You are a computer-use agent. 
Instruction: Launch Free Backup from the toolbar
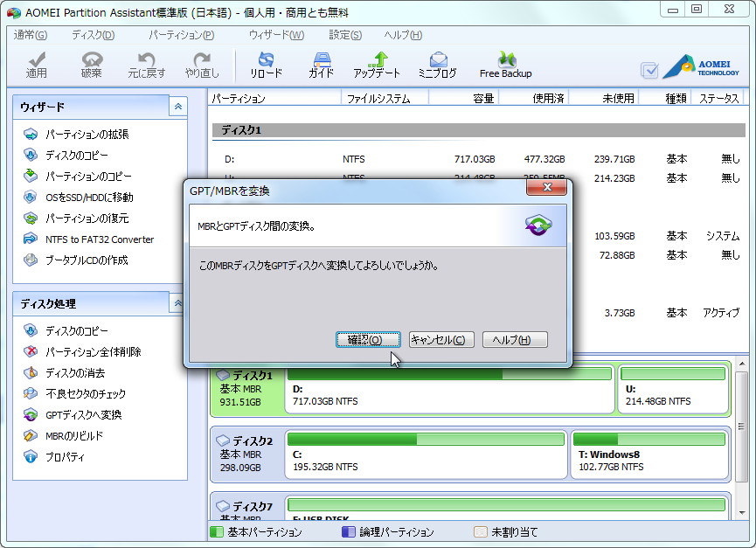click(505, 63)
